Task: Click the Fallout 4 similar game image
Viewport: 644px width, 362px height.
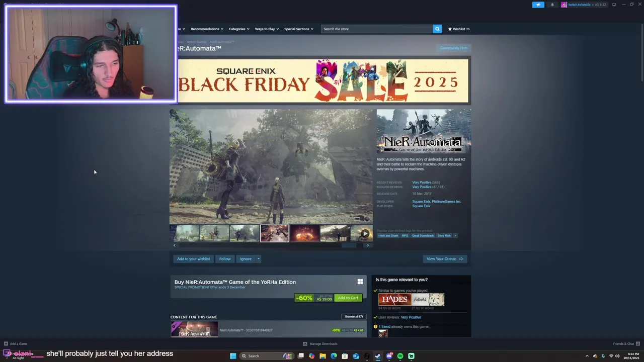Action: point(428,300)
